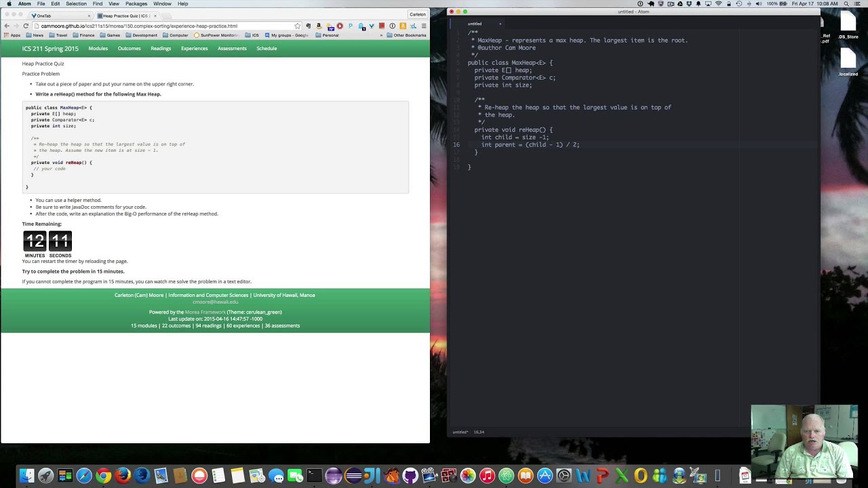The image size is (868, 488).
Task: Launch Safari from the Dock
Action: click(84, 476)
